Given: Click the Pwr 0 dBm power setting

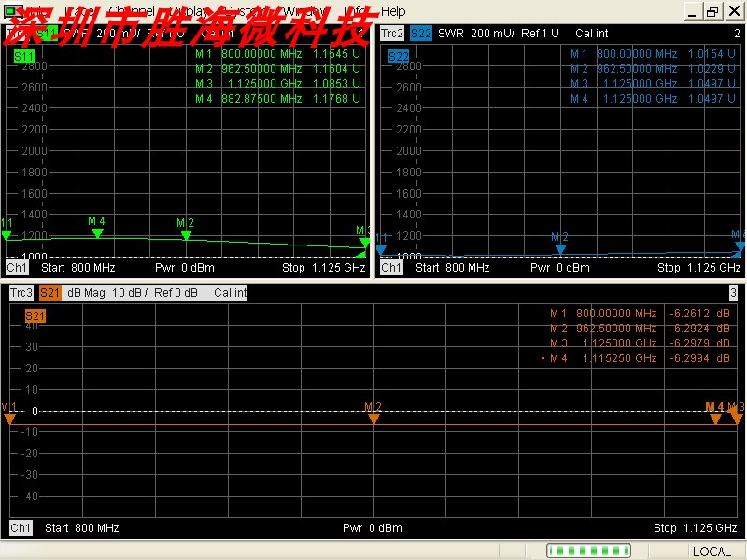Looking at the screenshot, I should point(373,527).
